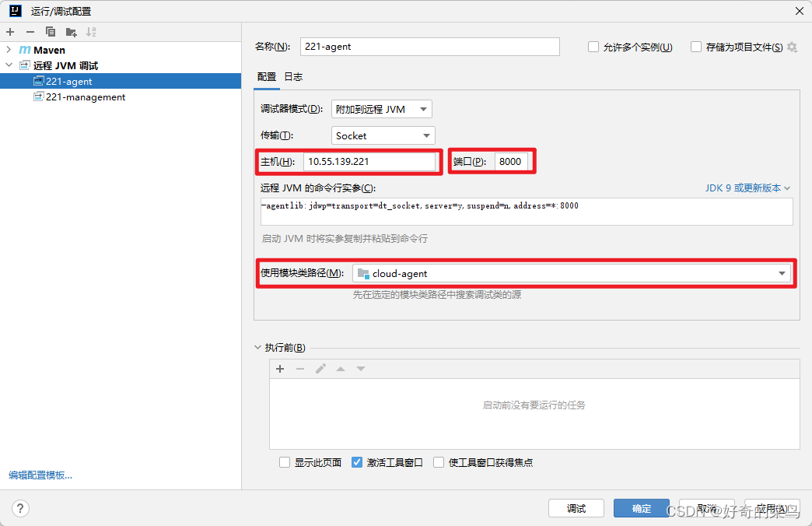Add a before-launch task with plus icon
812x526 pixels.
(x=280, y=368)
